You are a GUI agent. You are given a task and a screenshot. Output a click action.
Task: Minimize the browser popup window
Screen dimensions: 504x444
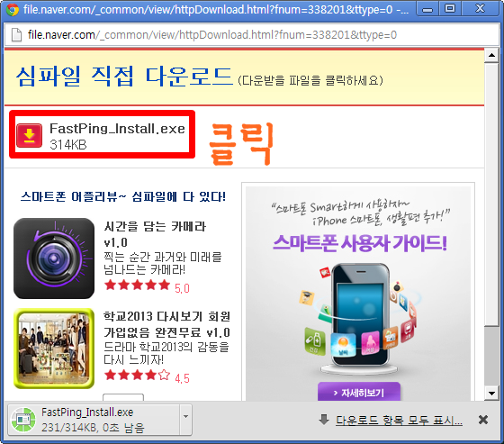[x=427, y=8]
